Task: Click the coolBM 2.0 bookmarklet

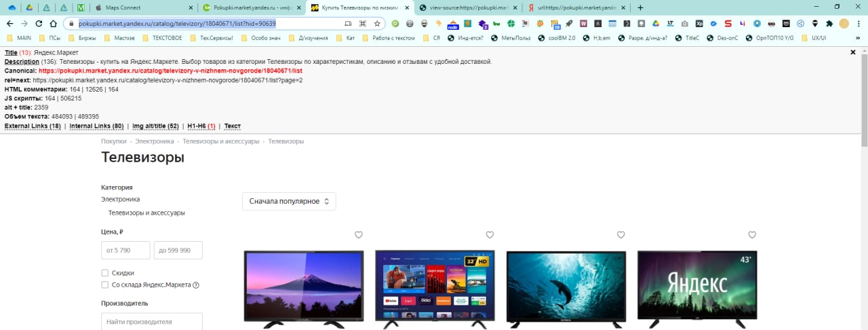Action: (x=557, y=38)
